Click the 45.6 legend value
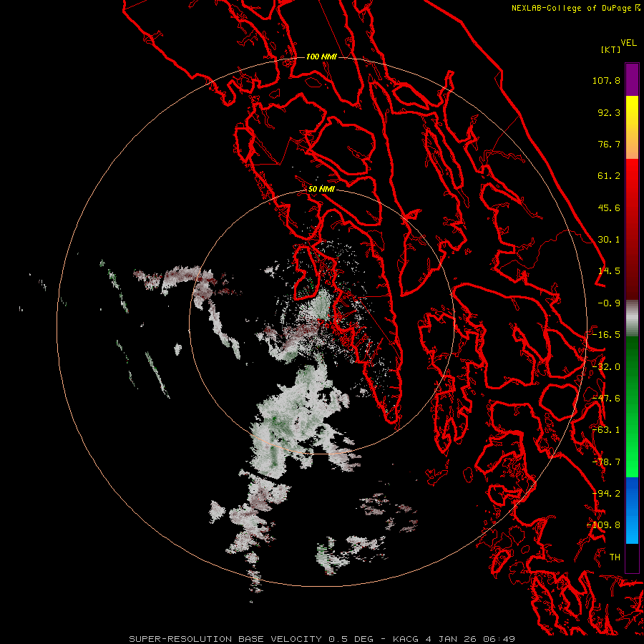Image resolution: width=644 pixels, height=644 pixels. [x=609, y=208]
